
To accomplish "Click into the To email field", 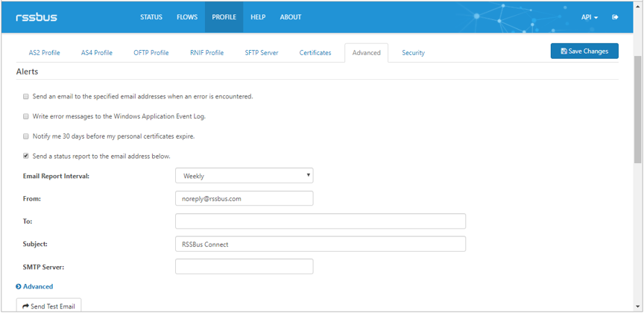I will (321, 221).
